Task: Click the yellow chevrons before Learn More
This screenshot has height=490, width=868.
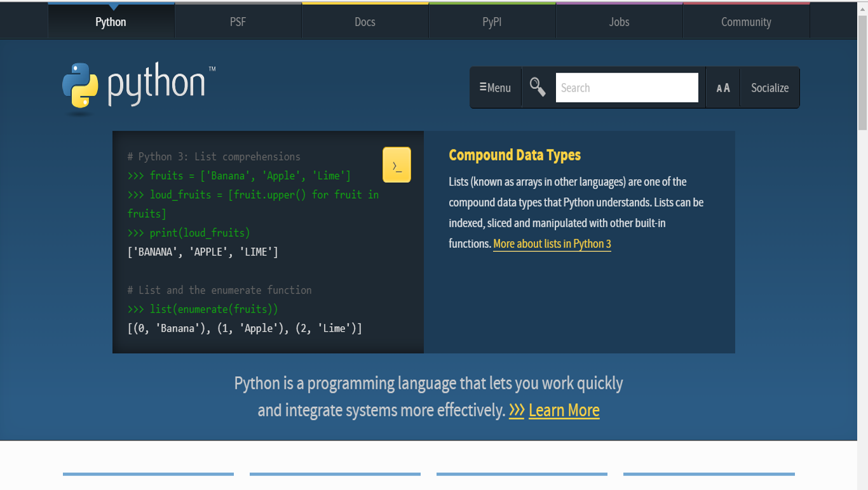Action: (517, 410)
